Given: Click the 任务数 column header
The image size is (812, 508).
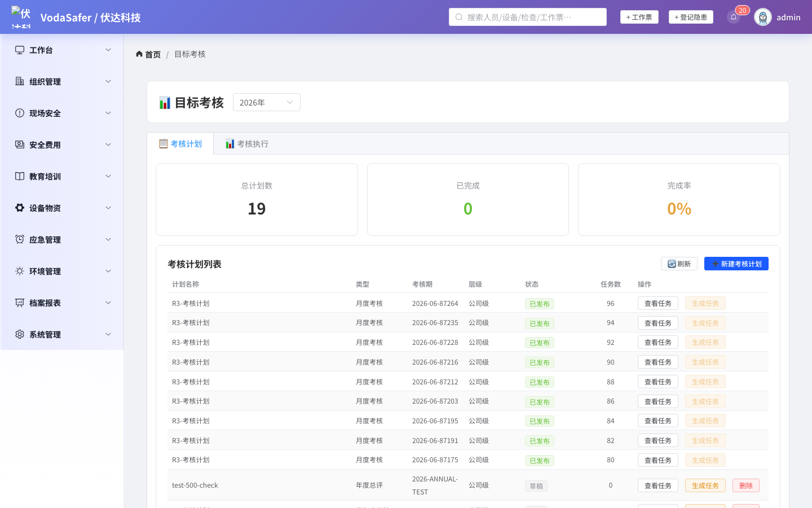Looking at the screenshot, I should click(611, 284).
